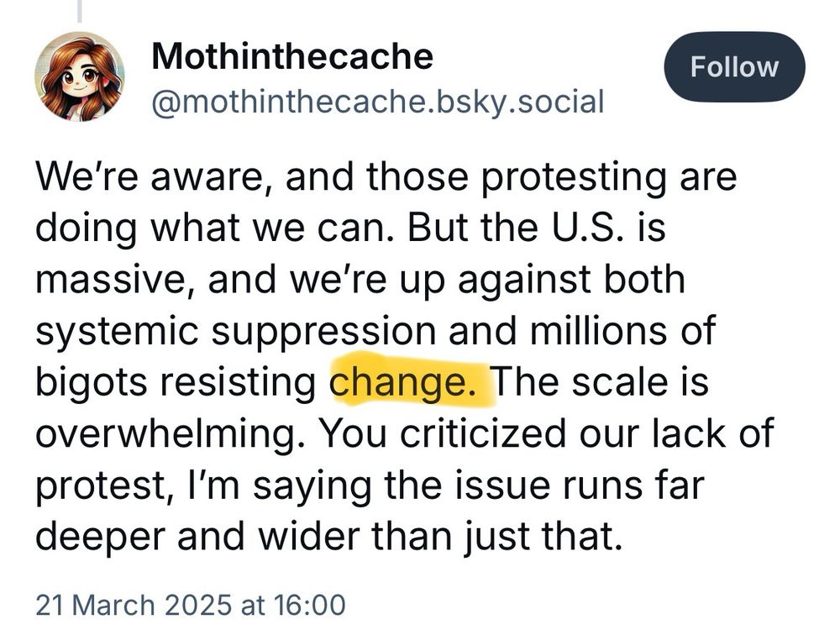Open the Mothinthecache display name link

(292, 56)
